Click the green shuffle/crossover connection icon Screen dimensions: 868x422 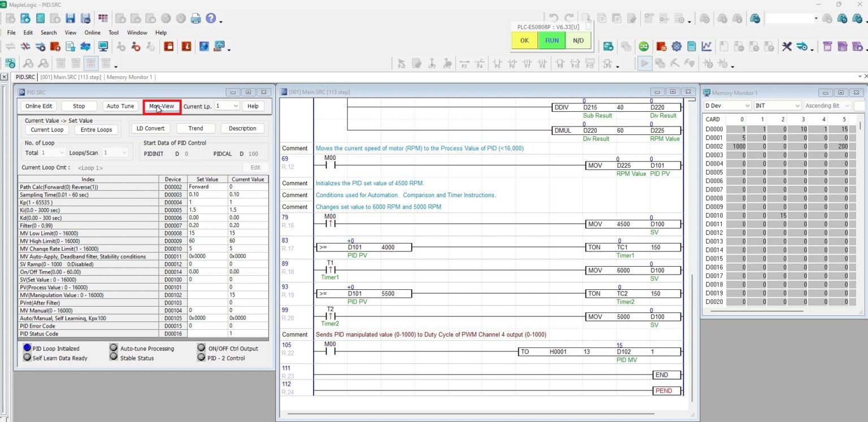644,46
